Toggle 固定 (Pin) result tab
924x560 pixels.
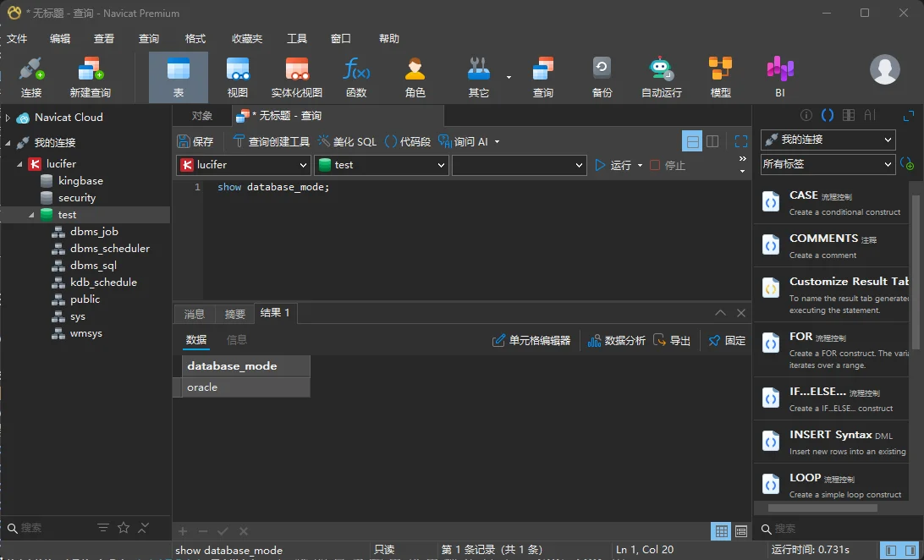point(727,340)
